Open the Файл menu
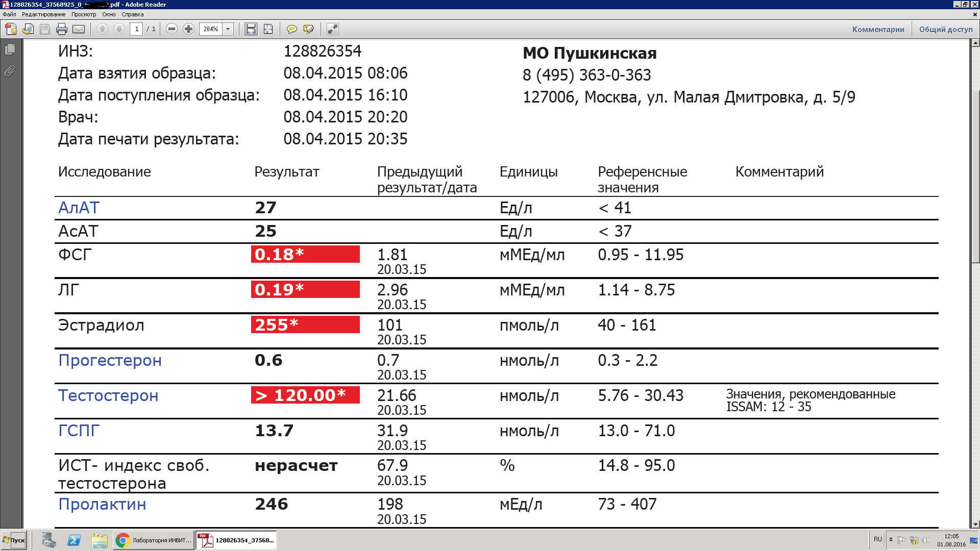Image resolution: width=980 pixels, height=551 pixels. (9, 14)
